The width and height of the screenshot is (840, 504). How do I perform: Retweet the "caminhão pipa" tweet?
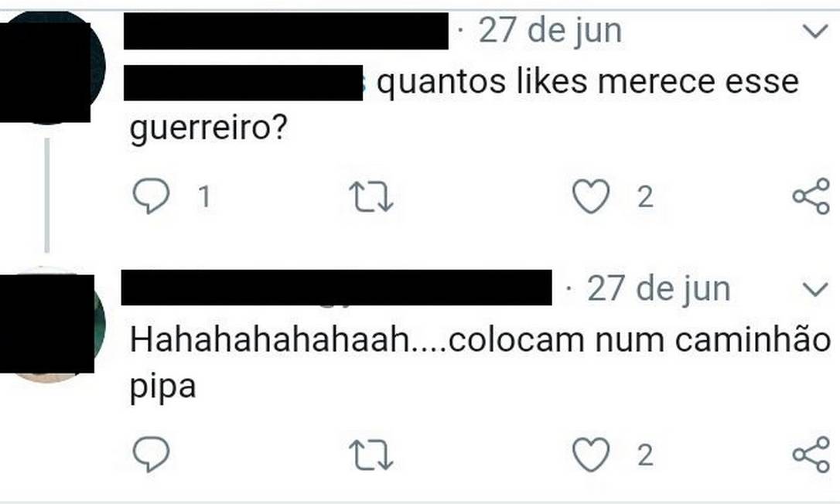pyautogui.click(x=371, y=455)
